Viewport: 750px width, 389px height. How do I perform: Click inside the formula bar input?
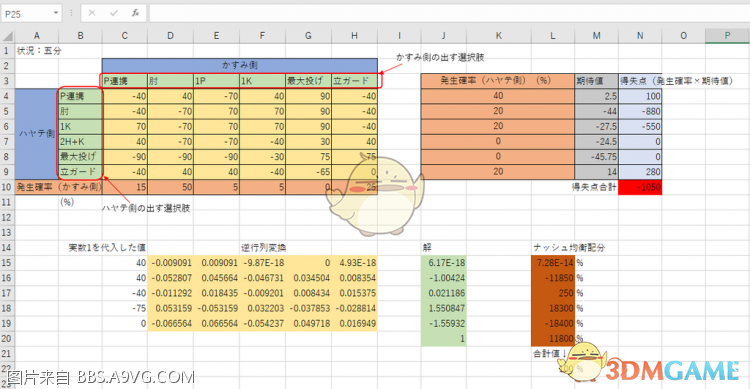[x=449, y=13]
